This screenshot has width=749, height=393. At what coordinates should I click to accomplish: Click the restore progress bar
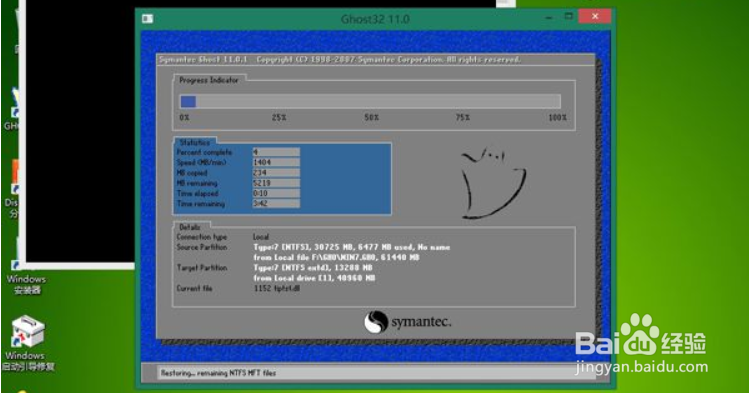pyautogui.click(x=370, y=101)
